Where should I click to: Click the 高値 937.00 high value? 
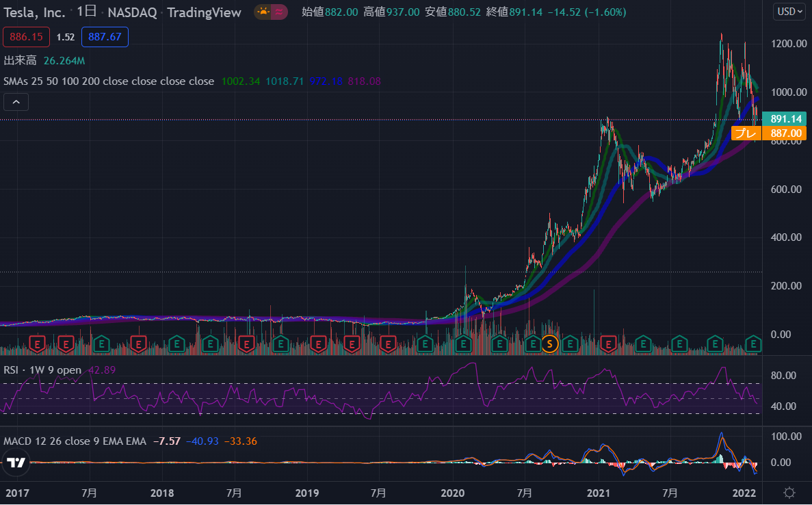(x=391, y=12)
